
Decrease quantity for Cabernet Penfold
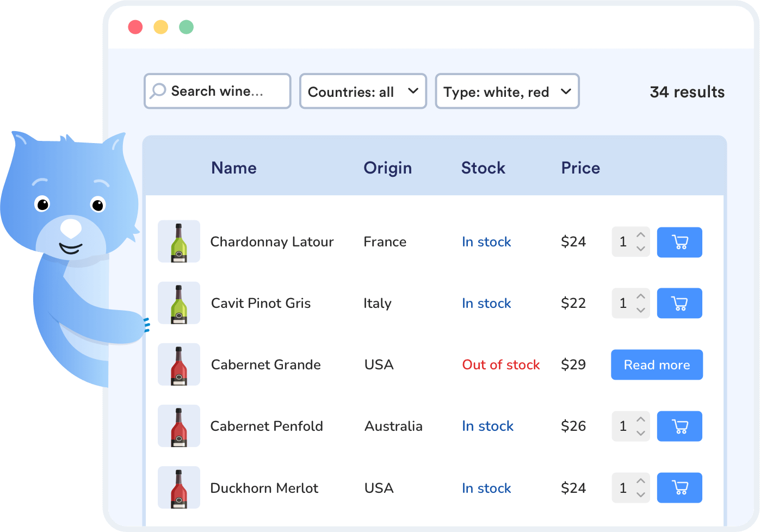click(641, 433)
